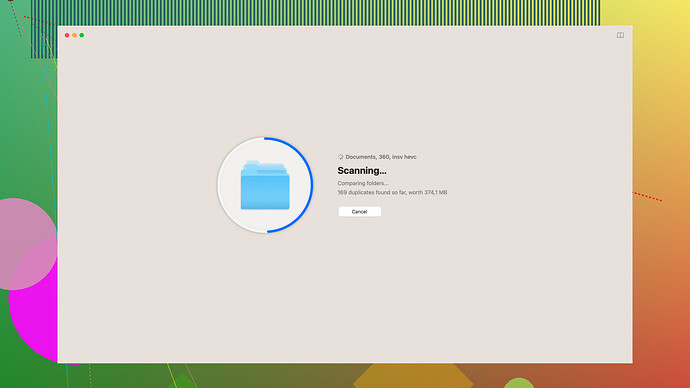Open the book guide icon
This screenshot has height=388, width=690.
point(620,35)
